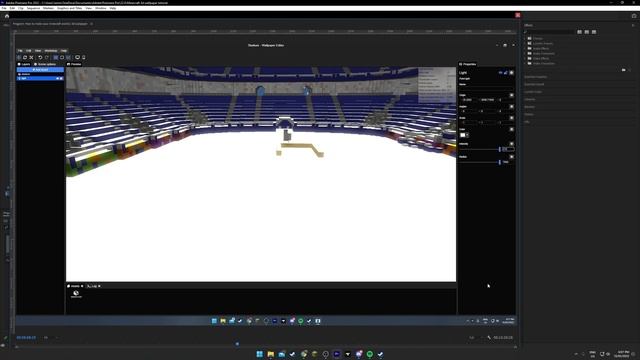
Task: Click the Intensity slider handle
Action: click(500, 150)
